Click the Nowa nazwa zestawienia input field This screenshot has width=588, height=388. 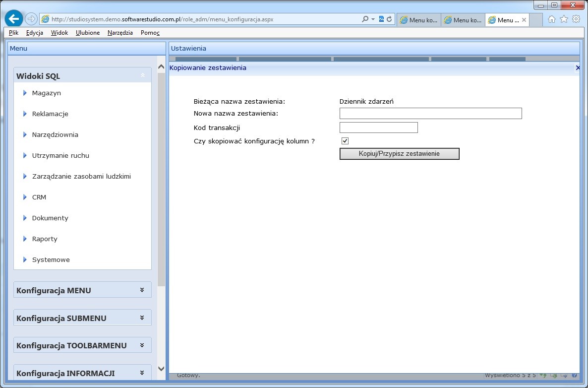coord(430,113)
